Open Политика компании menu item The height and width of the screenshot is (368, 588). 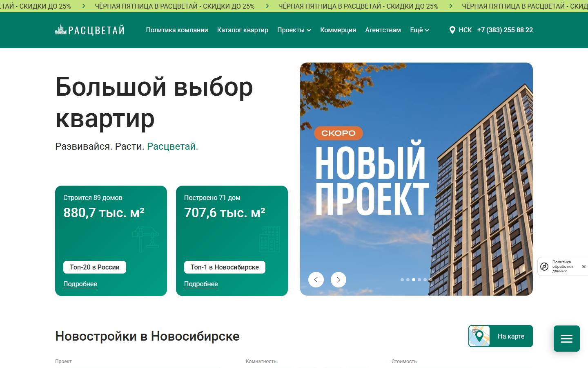(x=177, y=30)
